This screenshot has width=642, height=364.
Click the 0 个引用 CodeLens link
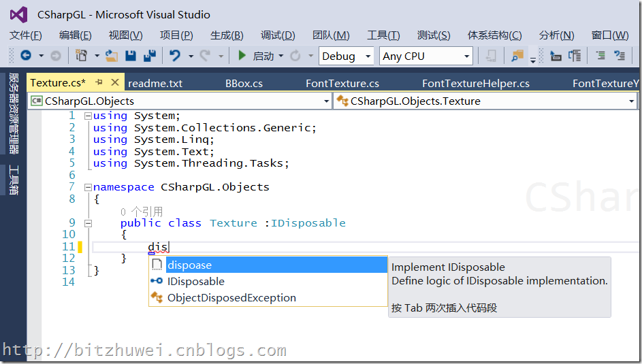click(x=142, y=212)
